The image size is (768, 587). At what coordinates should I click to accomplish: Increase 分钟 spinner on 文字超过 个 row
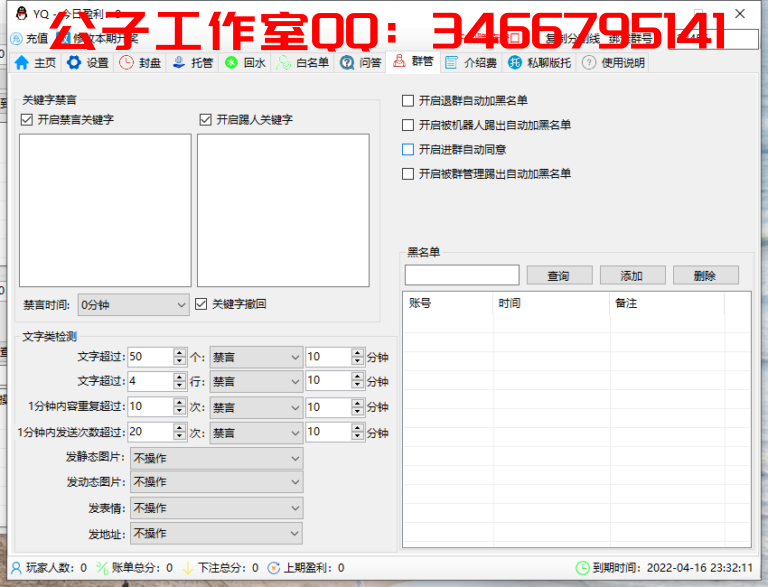[358, 352]
